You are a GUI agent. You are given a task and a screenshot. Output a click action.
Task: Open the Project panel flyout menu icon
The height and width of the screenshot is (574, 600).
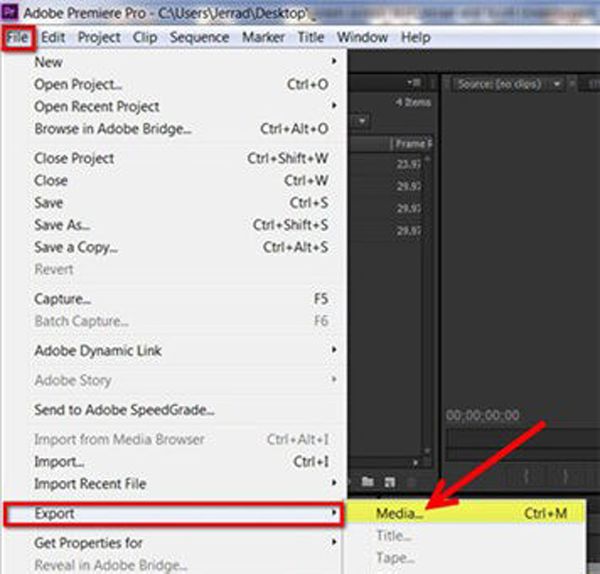414,82
